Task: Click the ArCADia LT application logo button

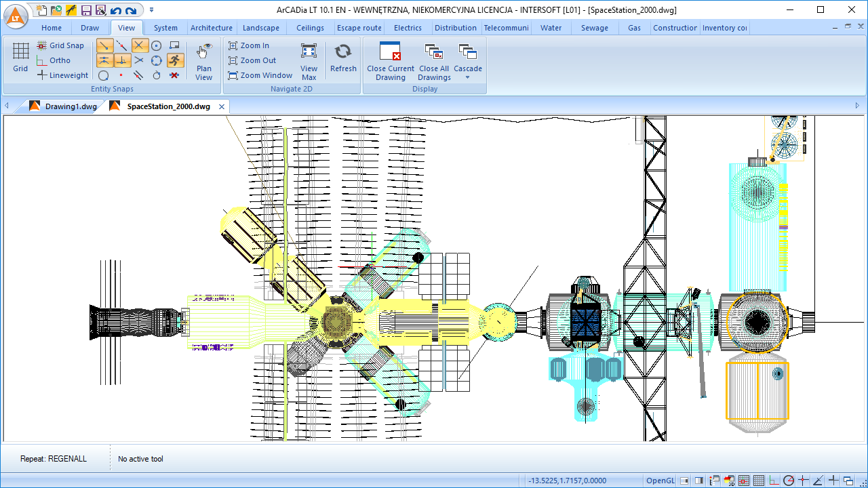Action: (16, 16)
